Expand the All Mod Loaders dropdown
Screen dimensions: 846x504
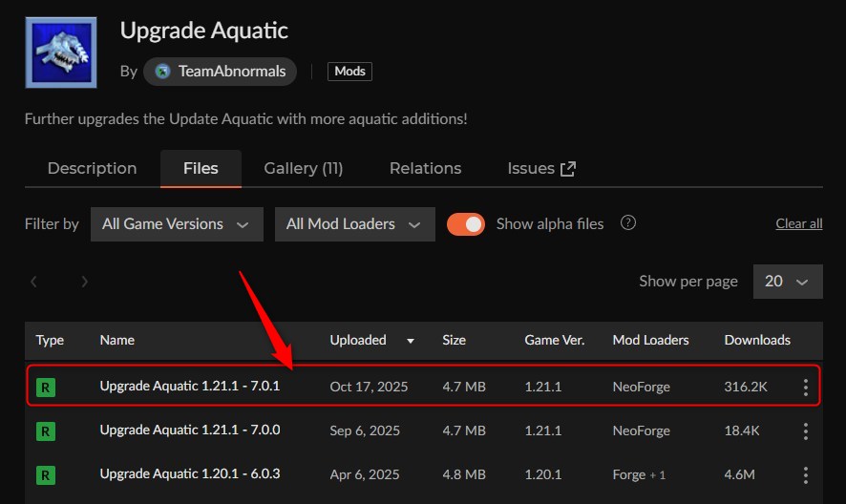(x=355, y=224)
